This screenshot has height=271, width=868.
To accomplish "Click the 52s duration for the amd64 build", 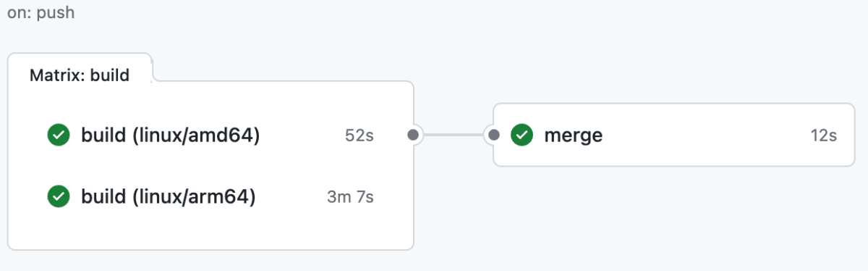I will 359,135.
